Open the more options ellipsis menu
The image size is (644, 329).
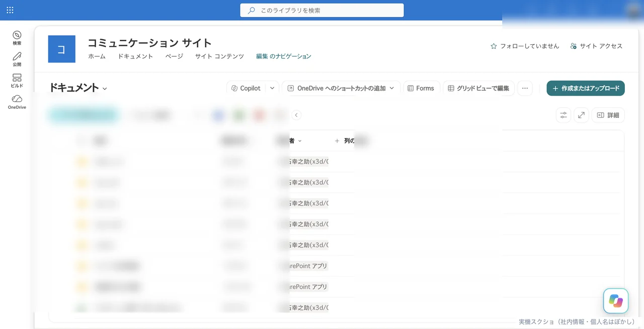tap(525, 88)
